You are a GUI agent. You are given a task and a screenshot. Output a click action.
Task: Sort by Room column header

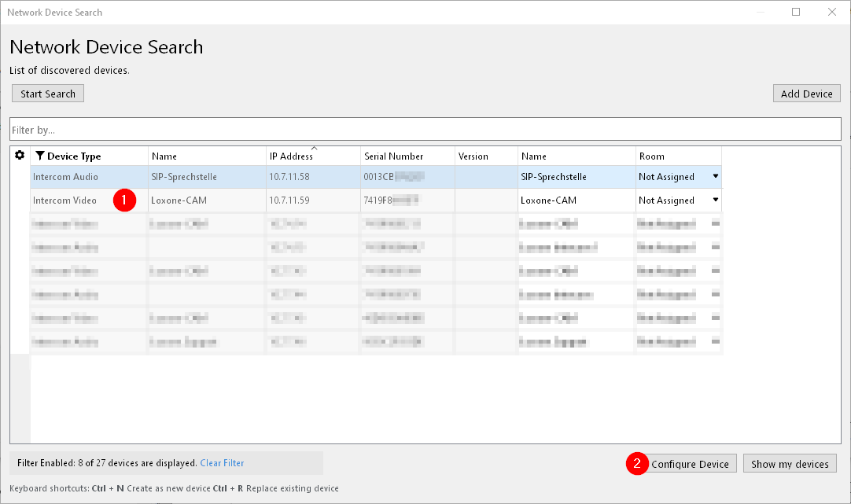point(651,156)
